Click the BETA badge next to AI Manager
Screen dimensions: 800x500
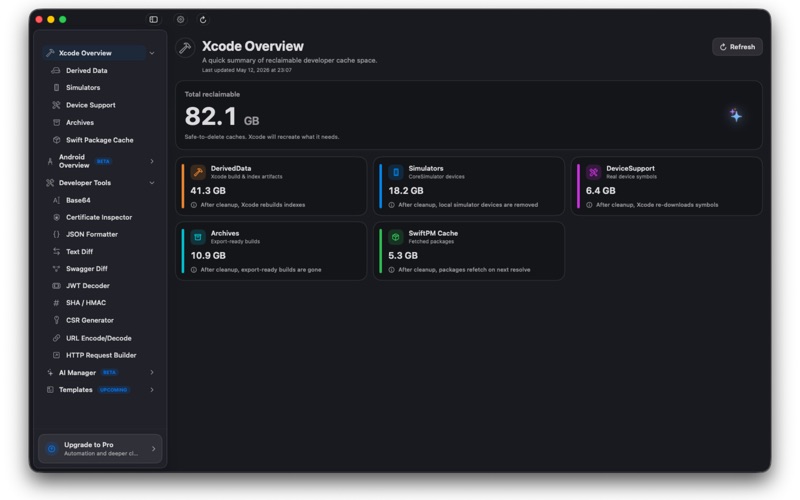[109, 372]
